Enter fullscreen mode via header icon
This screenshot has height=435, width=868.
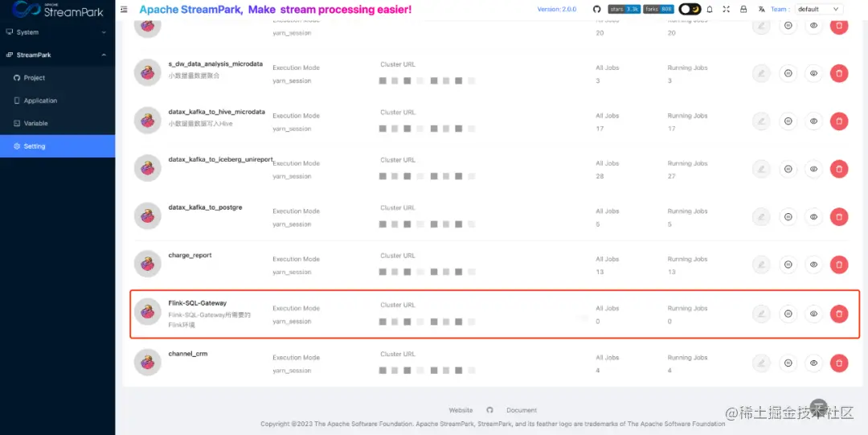[727, 10]
